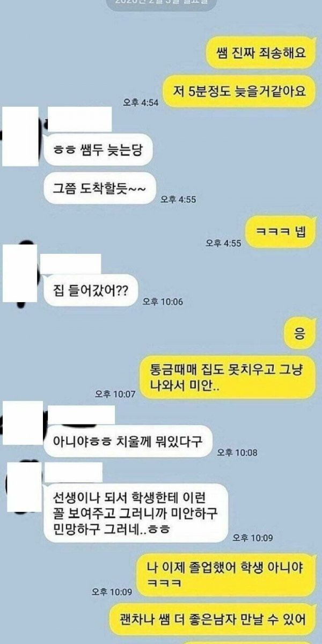The width and height of the screenshot is (322, 644).
Task: Tap the 'ㅎㅎ 쌤두 늦는당' white bubble
Action: (97, 149)
